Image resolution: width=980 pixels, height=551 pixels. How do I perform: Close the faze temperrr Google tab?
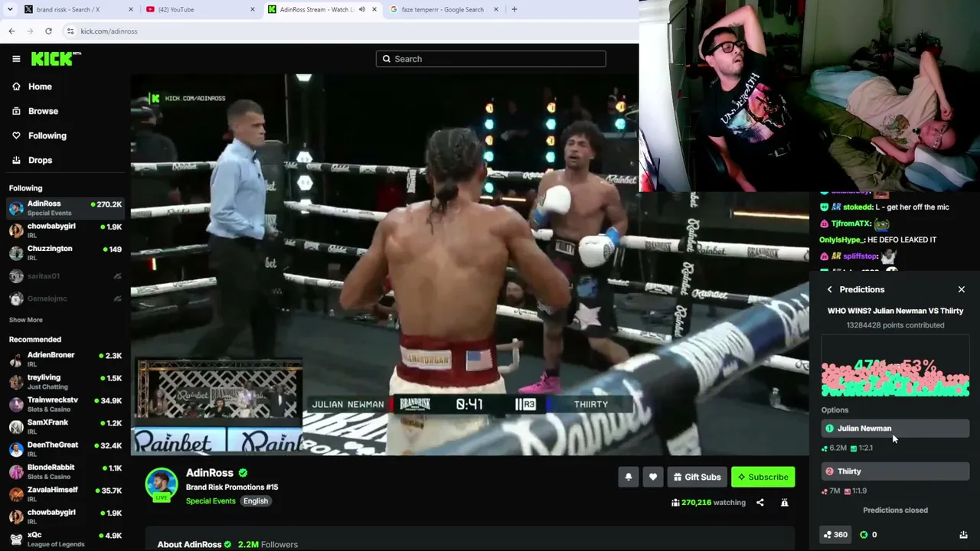point(496,9)
